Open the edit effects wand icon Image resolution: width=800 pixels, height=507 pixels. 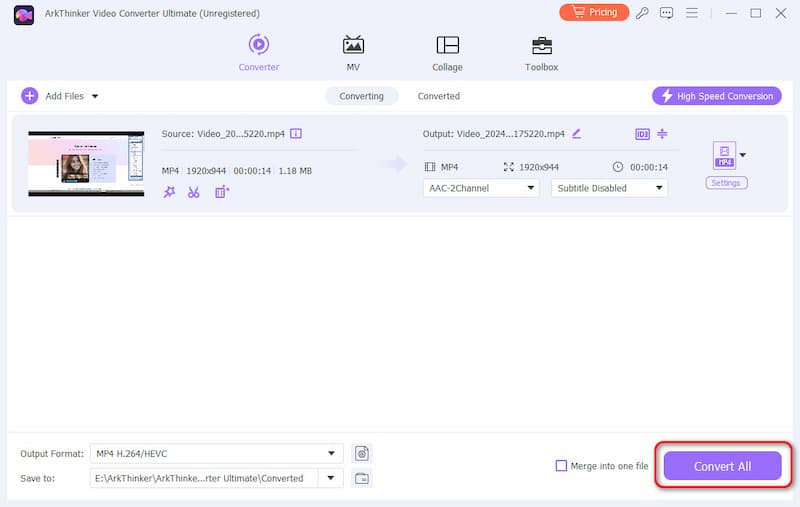169,192
